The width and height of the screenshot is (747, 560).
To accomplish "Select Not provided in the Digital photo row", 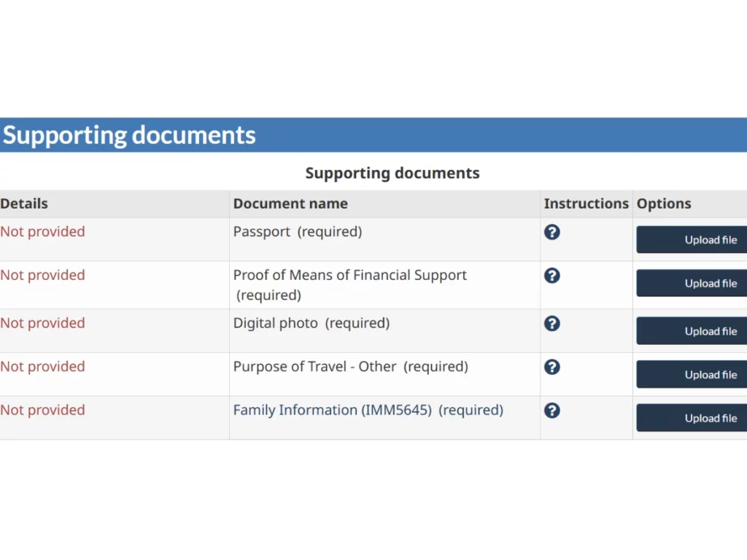I will pos(42,323).
